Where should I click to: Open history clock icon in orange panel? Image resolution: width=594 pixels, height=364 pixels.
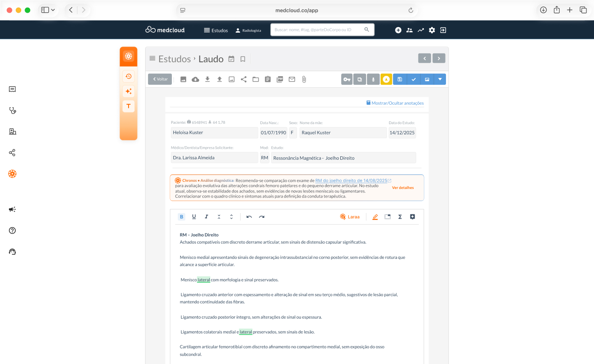(129, 76)
